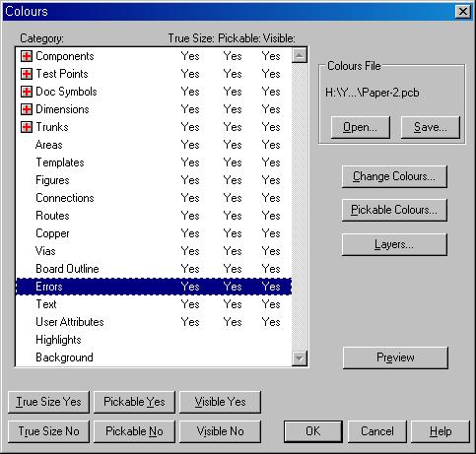Open a colours file

coord(361,127)
